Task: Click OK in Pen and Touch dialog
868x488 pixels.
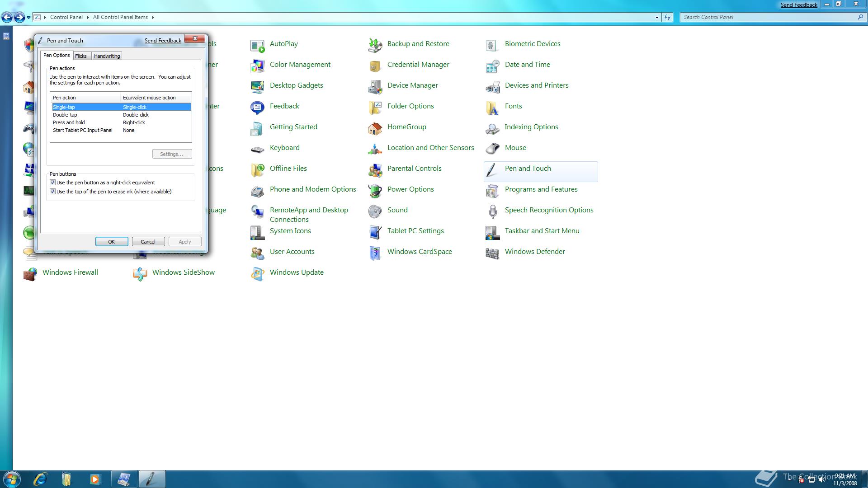Action: (x=112, y=242)
